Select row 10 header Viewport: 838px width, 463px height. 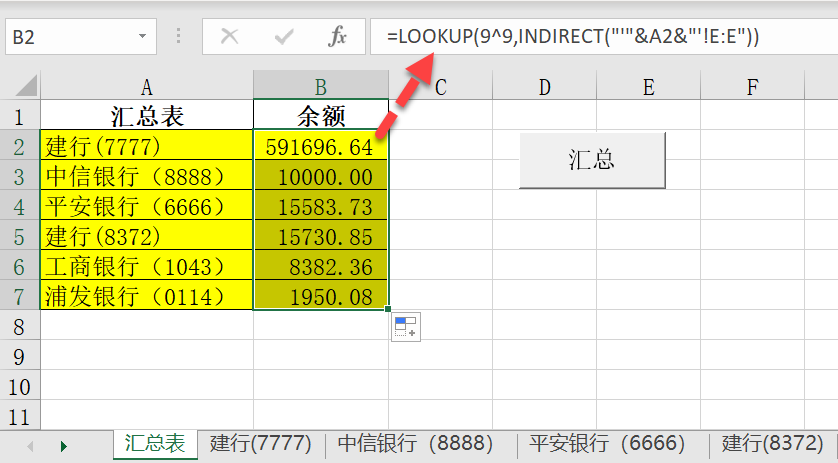click(20, 385)
